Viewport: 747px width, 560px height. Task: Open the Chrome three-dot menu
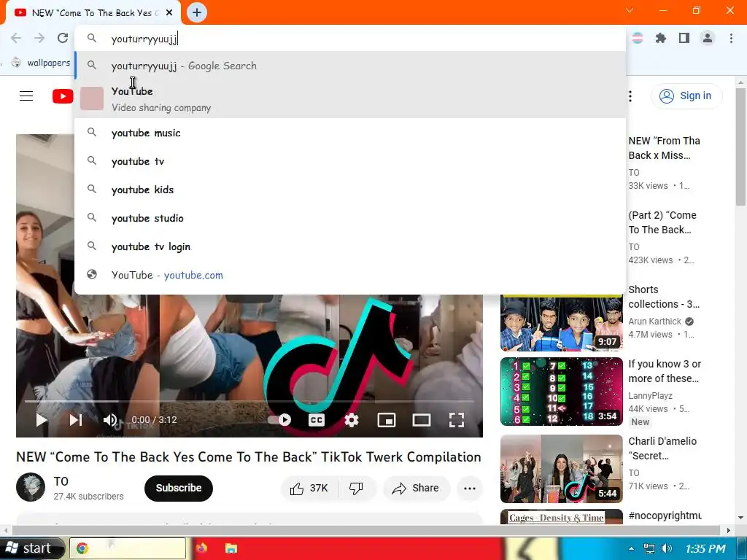click(731, 38)
